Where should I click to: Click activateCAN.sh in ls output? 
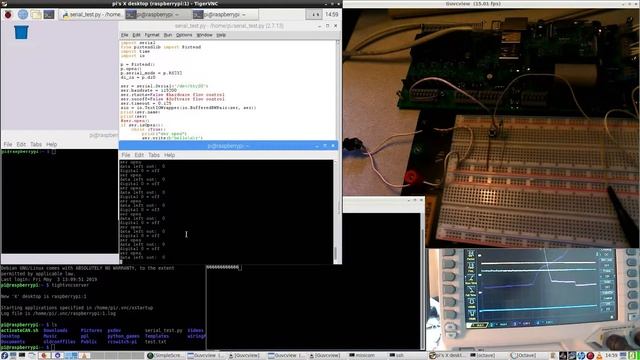pos(19,331)
